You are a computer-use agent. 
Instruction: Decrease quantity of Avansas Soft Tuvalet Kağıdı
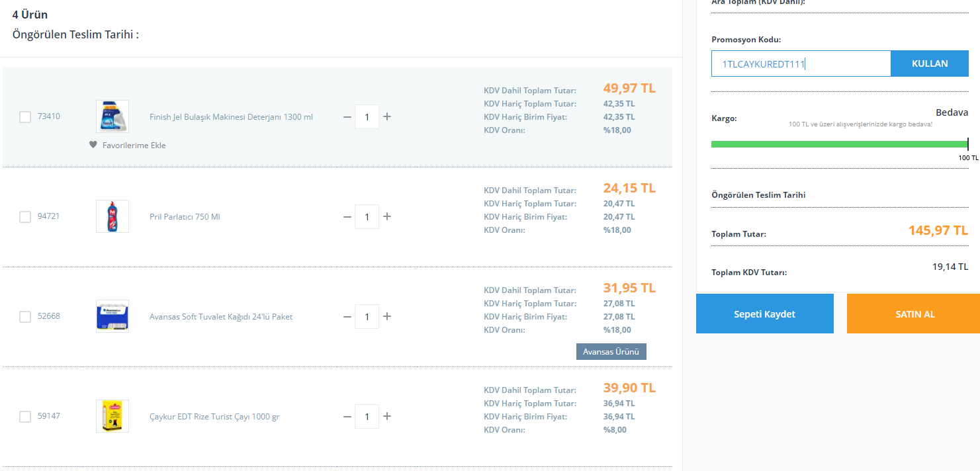click(347, 316)
